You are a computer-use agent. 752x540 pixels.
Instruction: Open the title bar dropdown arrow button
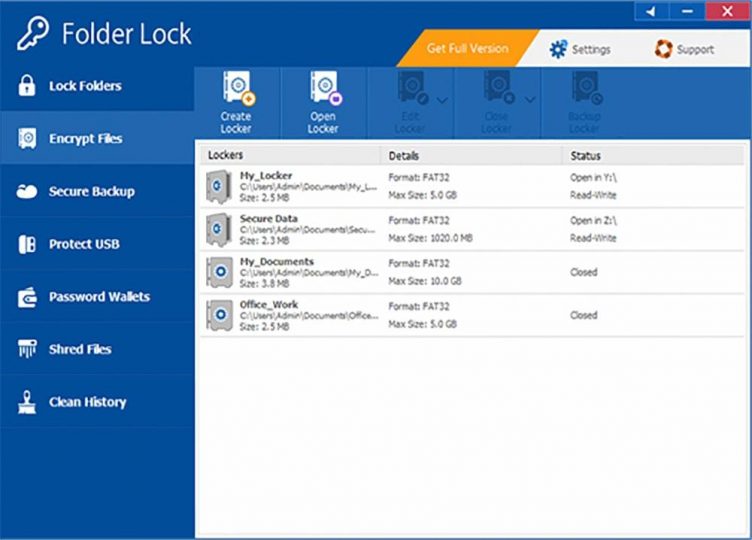click(650, 11)
